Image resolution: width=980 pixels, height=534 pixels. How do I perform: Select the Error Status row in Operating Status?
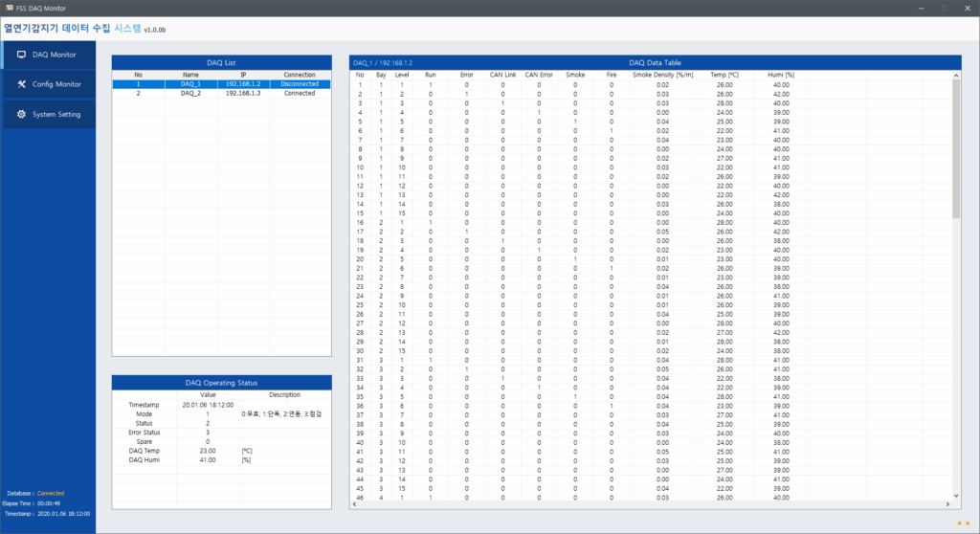(145, 432)
